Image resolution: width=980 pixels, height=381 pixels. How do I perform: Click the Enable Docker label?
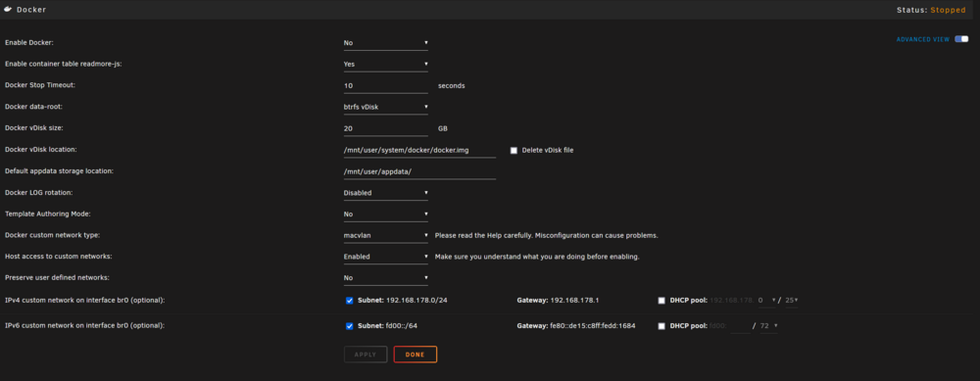point(29,43)
